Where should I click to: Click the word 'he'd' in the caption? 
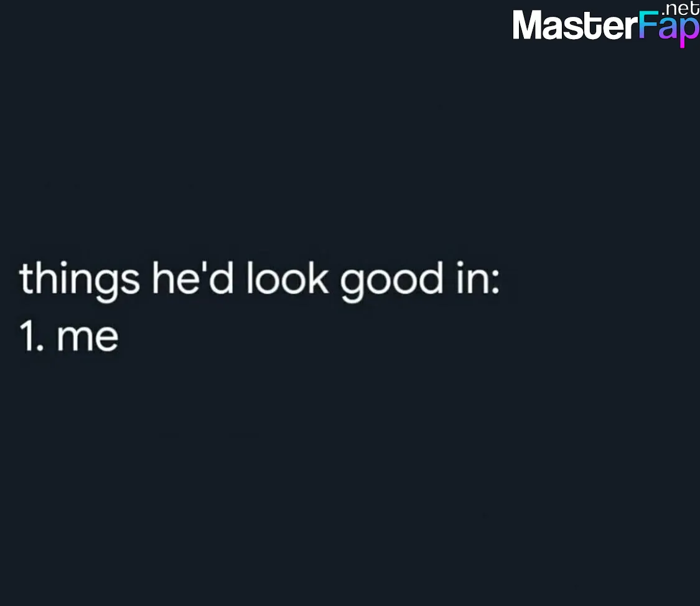coord(192,278)
